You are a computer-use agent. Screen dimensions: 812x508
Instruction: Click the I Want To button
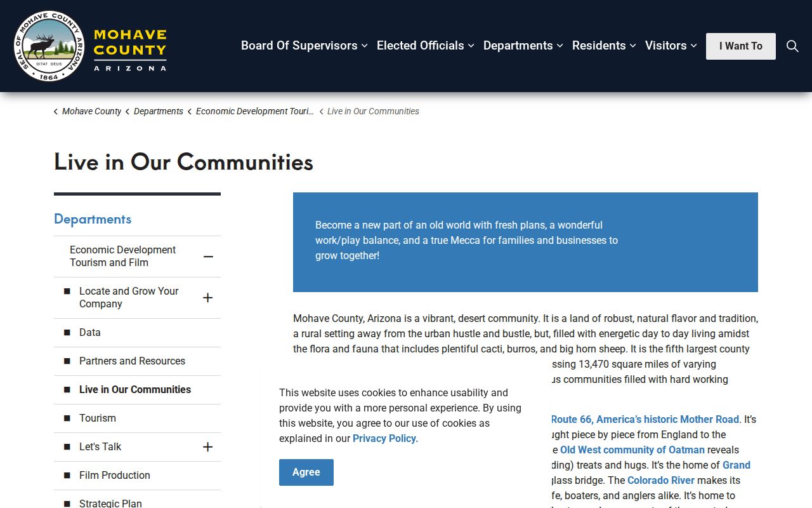pyautogui.click(x=741, y=46)
